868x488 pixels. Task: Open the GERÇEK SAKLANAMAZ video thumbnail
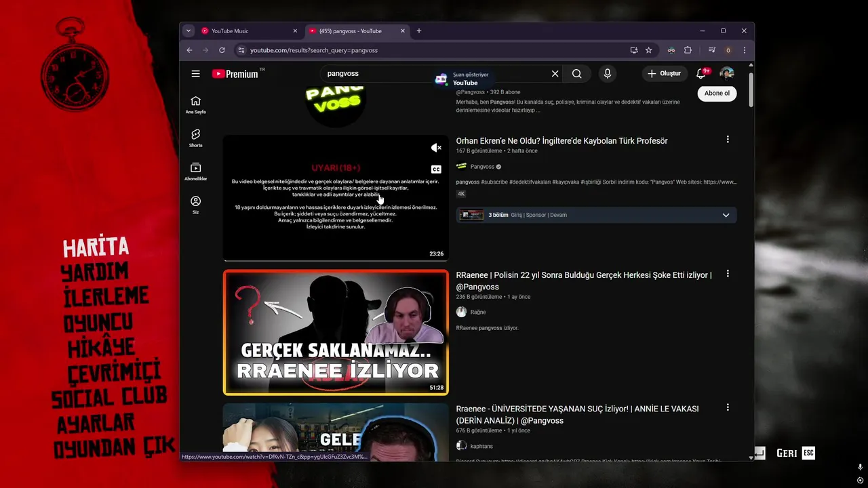[336, 333]
